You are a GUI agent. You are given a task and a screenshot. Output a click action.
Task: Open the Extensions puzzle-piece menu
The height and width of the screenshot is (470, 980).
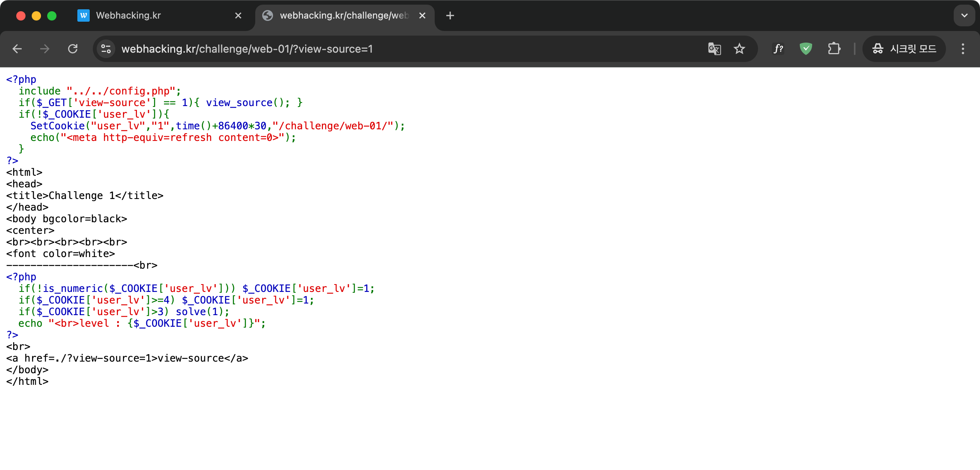click(x=834, y=49)
